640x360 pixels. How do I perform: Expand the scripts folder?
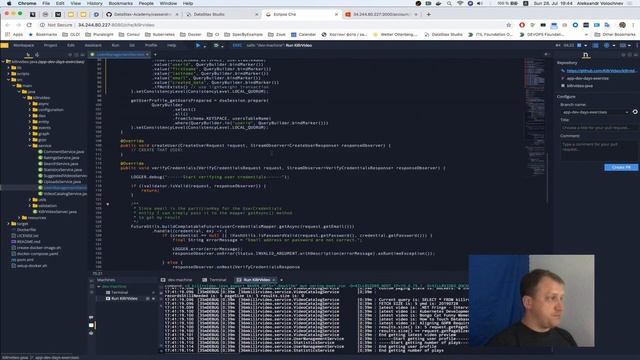tap(9, 74)
